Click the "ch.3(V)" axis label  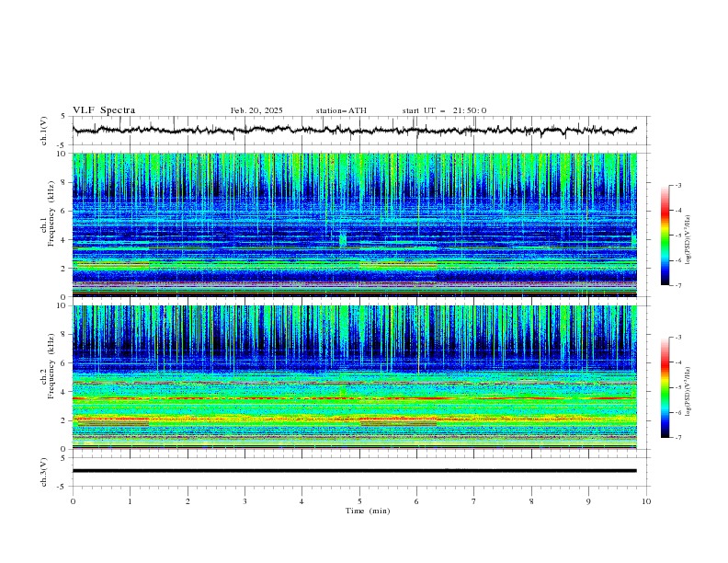[x=44, y=472]
